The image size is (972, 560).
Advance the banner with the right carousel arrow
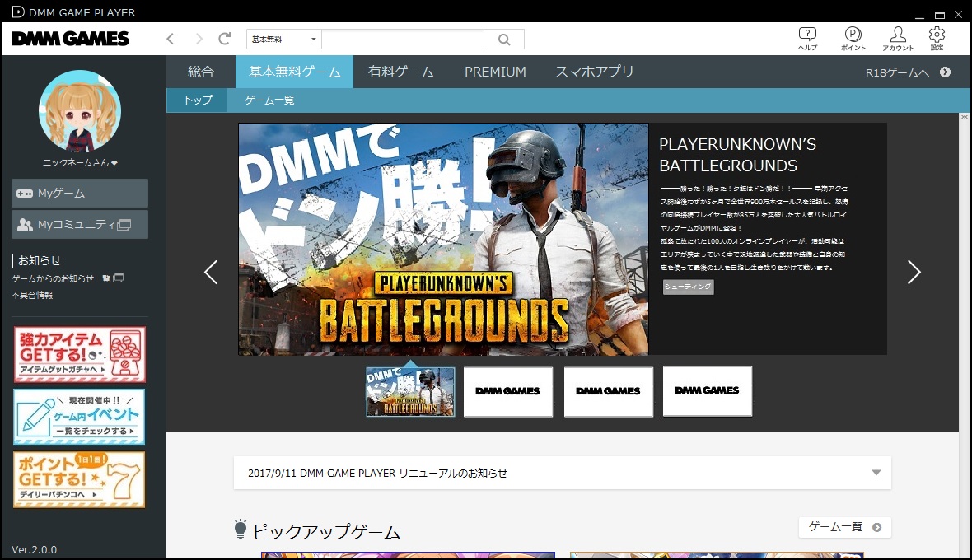[x=914, y=272]
